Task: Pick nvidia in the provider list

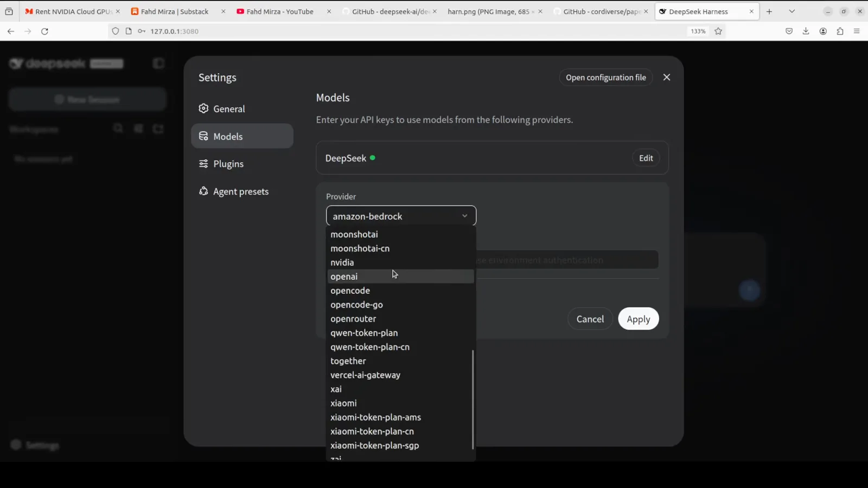Action: pos(400,262)
